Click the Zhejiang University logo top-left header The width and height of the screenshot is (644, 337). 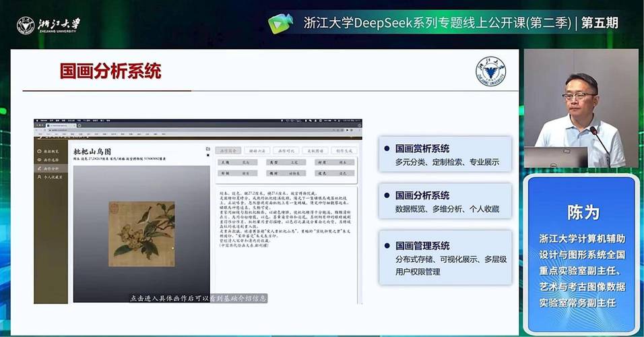coord(49,26)
